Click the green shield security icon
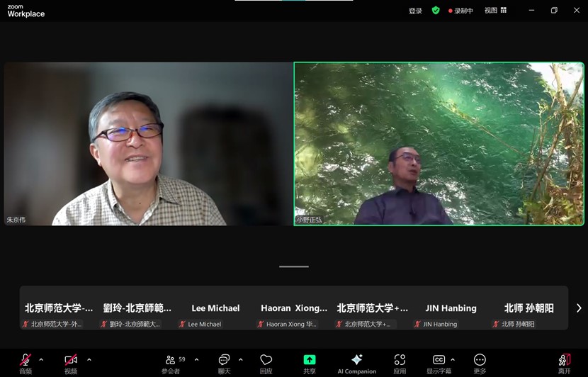Image resolution: width=588 pixels, height=377 pixels. click(436, 11)
